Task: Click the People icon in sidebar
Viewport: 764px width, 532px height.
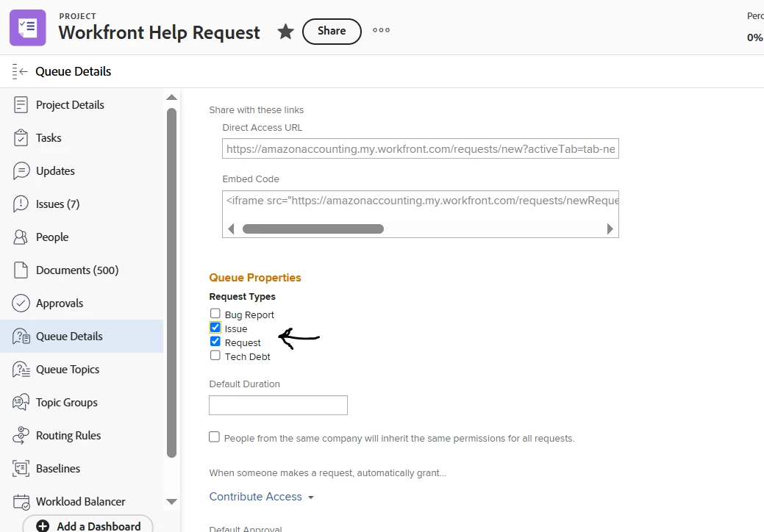Action: pyautogui.click(x=21, y=237)
